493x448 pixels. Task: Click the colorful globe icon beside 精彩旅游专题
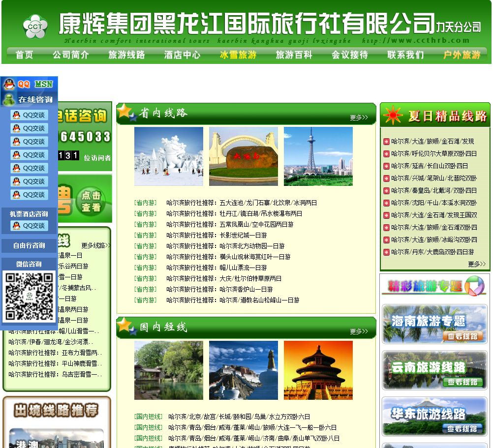point(474,285)
